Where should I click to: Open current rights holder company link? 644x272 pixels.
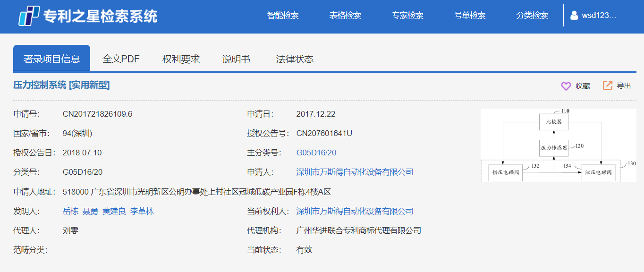click(x=355, y=211)
